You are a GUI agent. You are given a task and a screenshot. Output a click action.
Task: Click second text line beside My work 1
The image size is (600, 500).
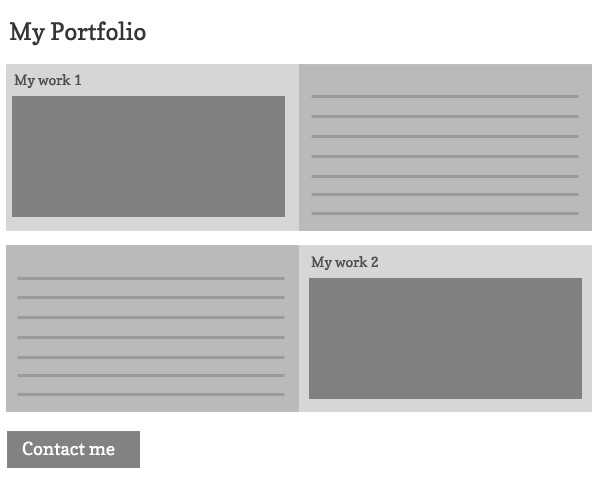[445, 117]
